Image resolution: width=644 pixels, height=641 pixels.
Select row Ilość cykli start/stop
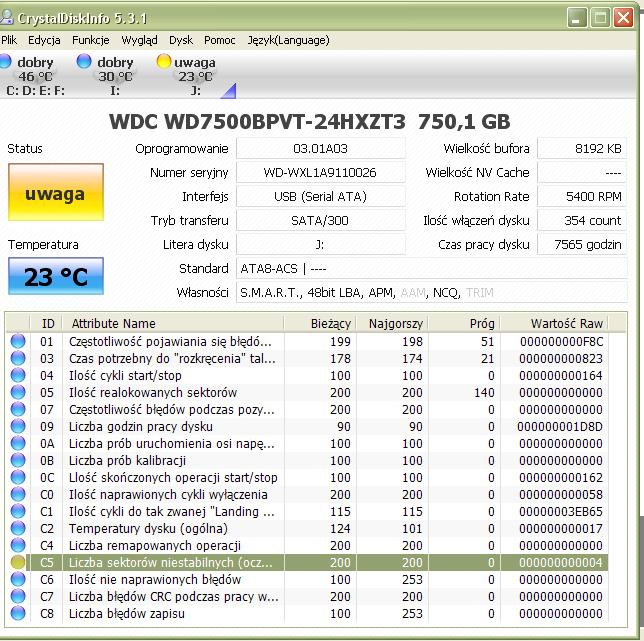(x=307, y=375)
